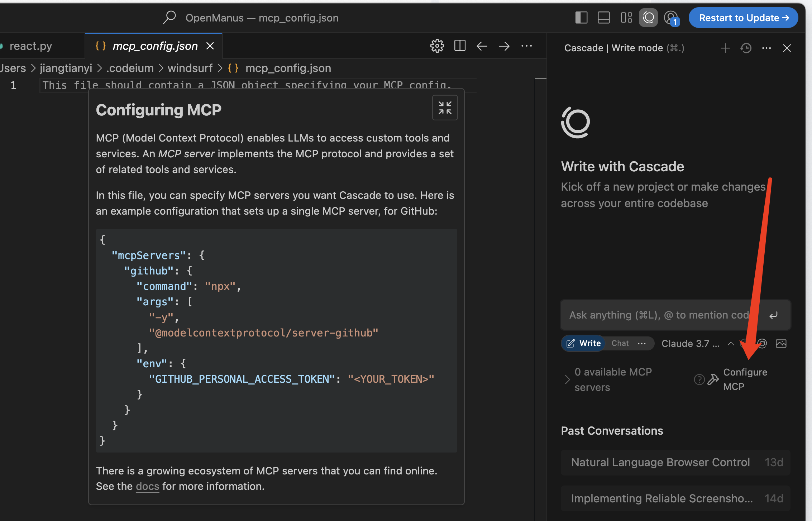Click the Ask anything input field
The height and width of the screenshot is (521, 812).
(659, 315)
